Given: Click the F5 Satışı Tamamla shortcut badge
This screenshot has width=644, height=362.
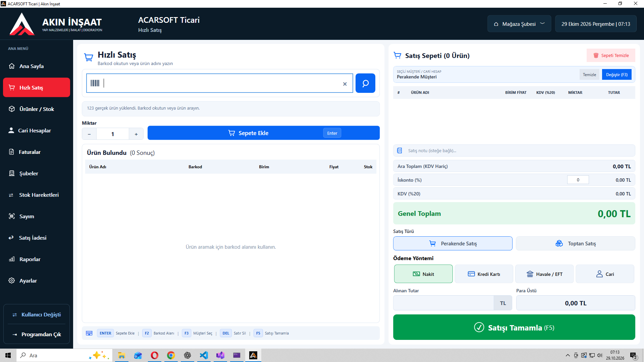Looking at the screenshot, I should (258, 333).
